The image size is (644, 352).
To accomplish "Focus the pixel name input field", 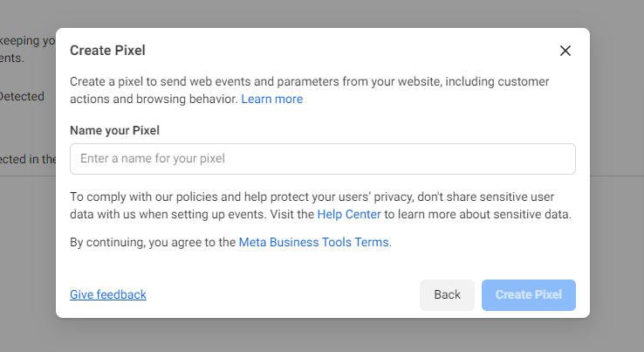I will pos(323,159).
